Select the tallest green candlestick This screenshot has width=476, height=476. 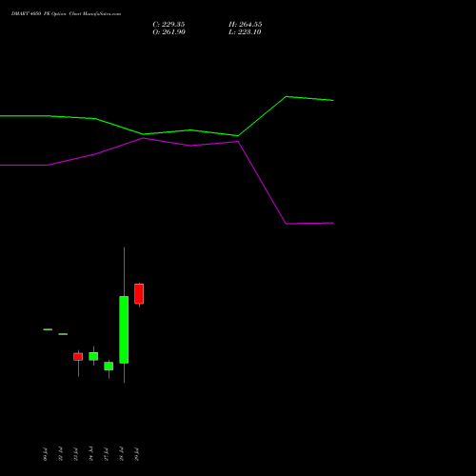[x=124, y=329]
